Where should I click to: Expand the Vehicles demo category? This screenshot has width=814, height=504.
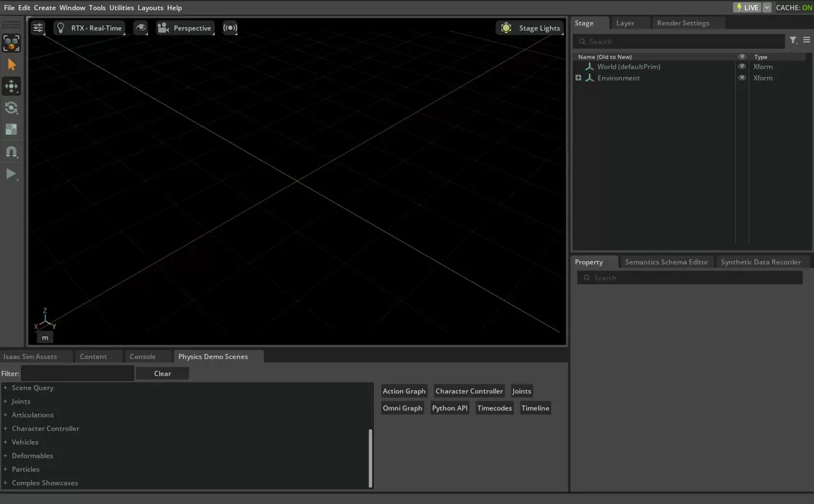coord(6,442)
